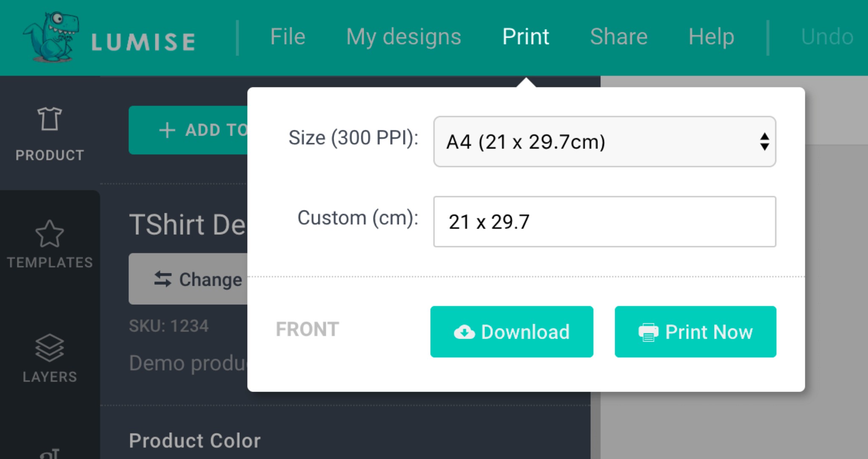The height and width of the screenshot is (459, 868).
Task: Open the Templates star icon
Action: pyautogui.click(x=50, y=234)
